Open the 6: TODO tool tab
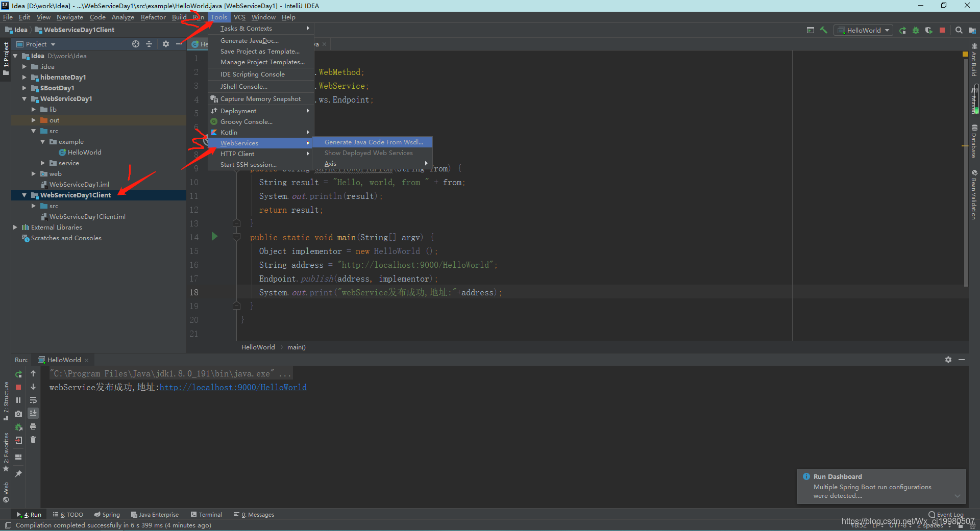 68,515
